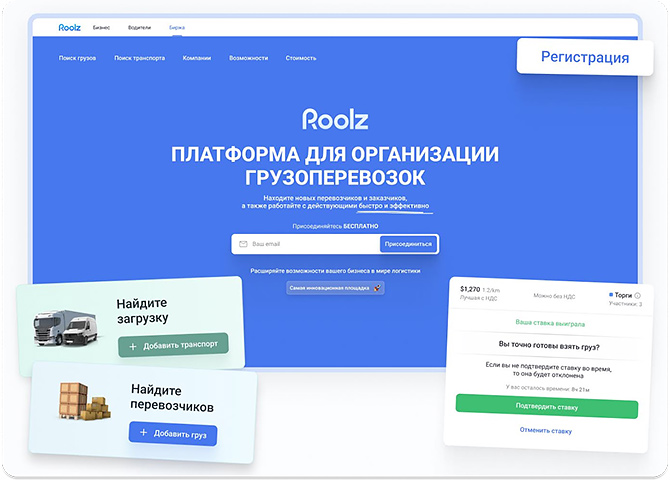Click the envelope icon in email field
The width and height of the screenshot is (670, 481).
tap(243, 244)
